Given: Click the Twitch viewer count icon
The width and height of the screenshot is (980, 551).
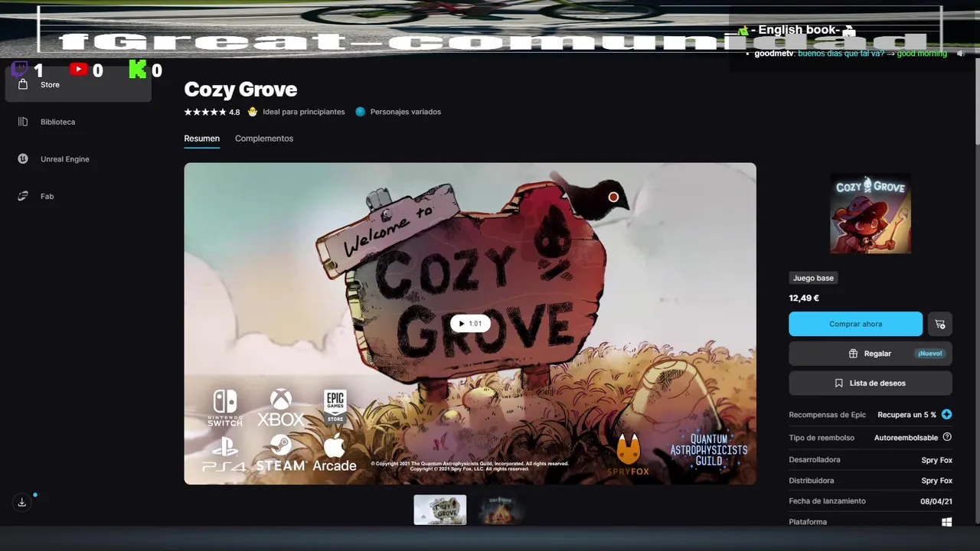Looking at the screenshot, I should (x=20, y=70).
